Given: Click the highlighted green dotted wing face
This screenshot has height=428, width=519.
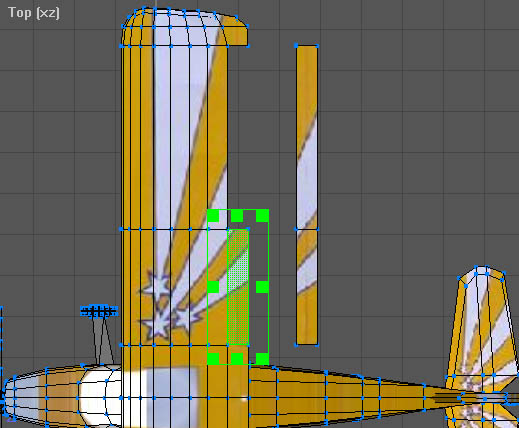Looking at the screenshot, I should [238, 287].
